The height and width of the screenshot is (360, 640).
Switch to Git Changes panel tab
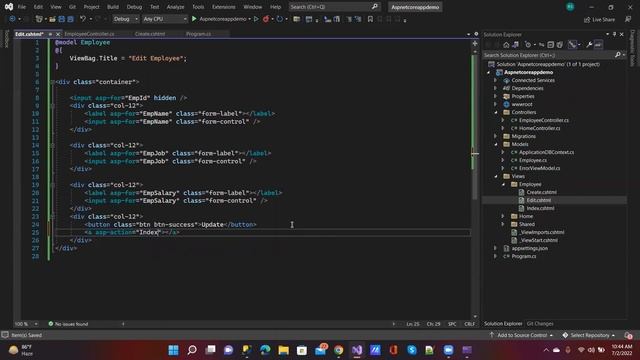540,324
